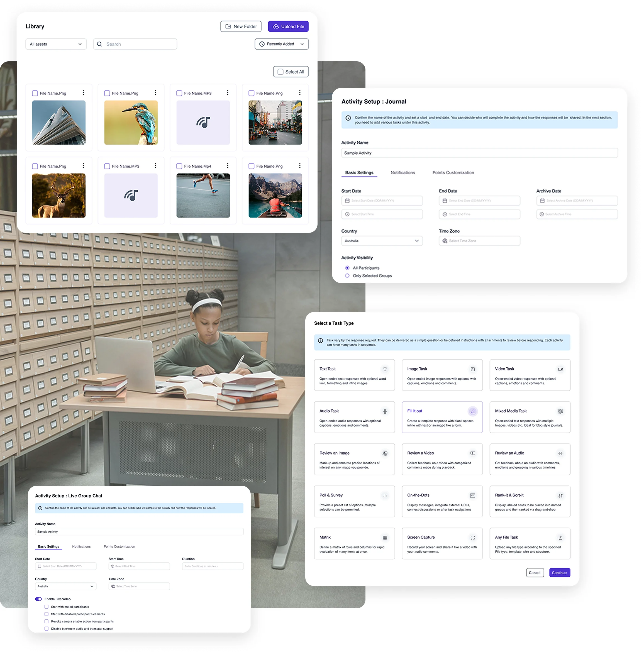This screenshot has height=654, width=644.
Task: Open the All assets dropdown
Action: [x=55, y=44]
